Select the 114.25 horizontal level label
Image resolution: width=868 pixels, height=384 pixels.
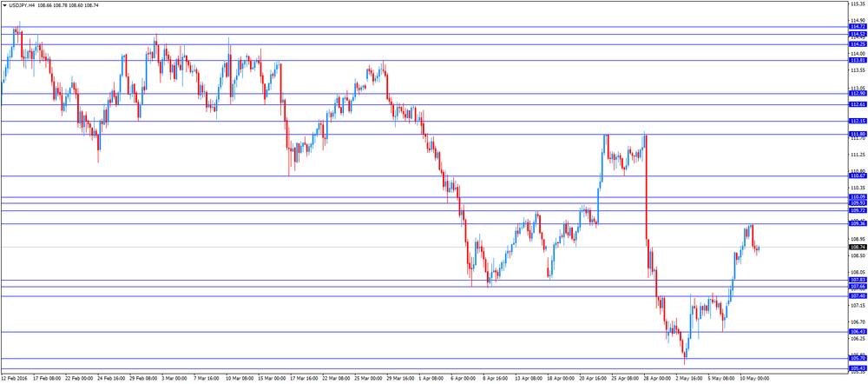click(x=858, y=44)
